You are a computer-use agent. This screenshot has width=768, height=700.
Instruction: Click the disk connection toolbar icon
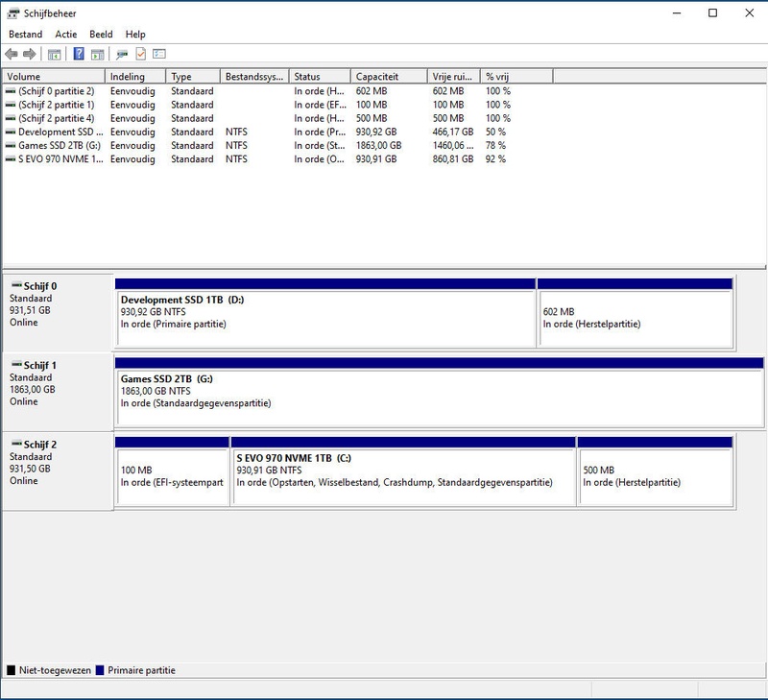pyautogui.click(x=122, y=55)
